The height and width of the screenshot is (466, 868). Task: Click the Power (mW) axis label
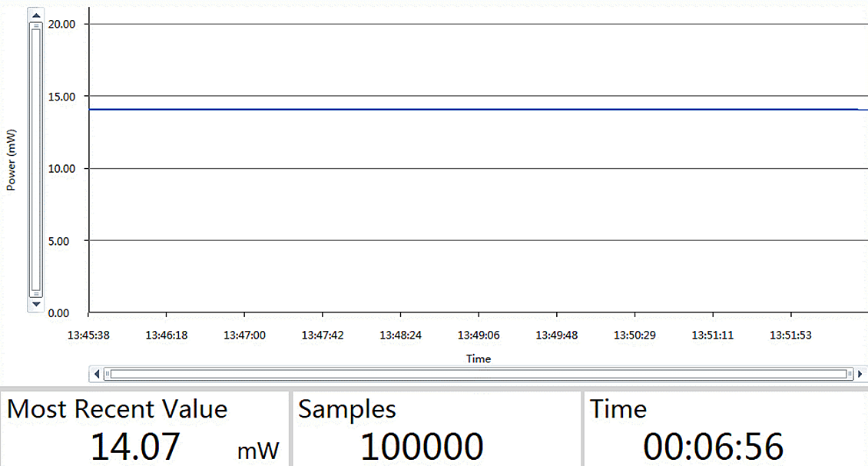click(12, 160)
